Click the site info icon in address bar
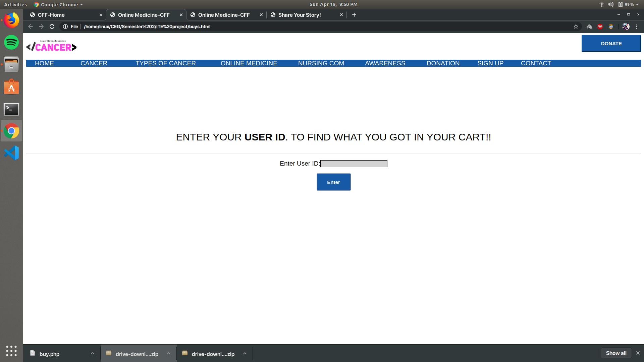Viewport: 644px width, 362px height. click(65, 26)
